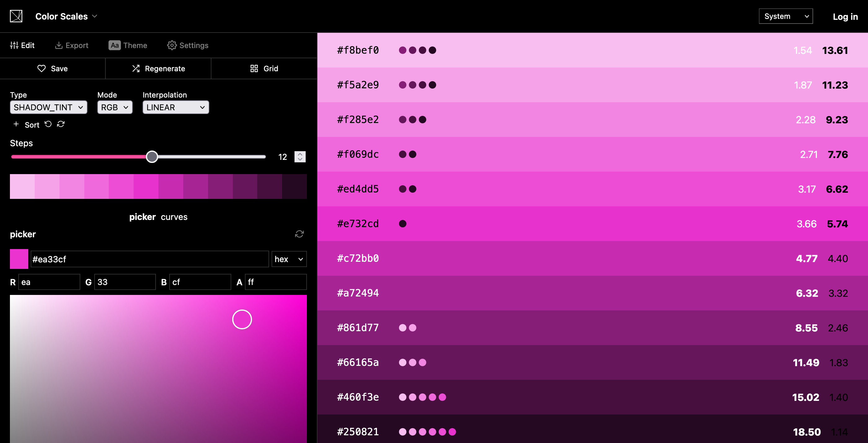The height and width of the screenshot is (443, 868).
Task: Click the #66165a color row label
Action: tap(358, 362)
